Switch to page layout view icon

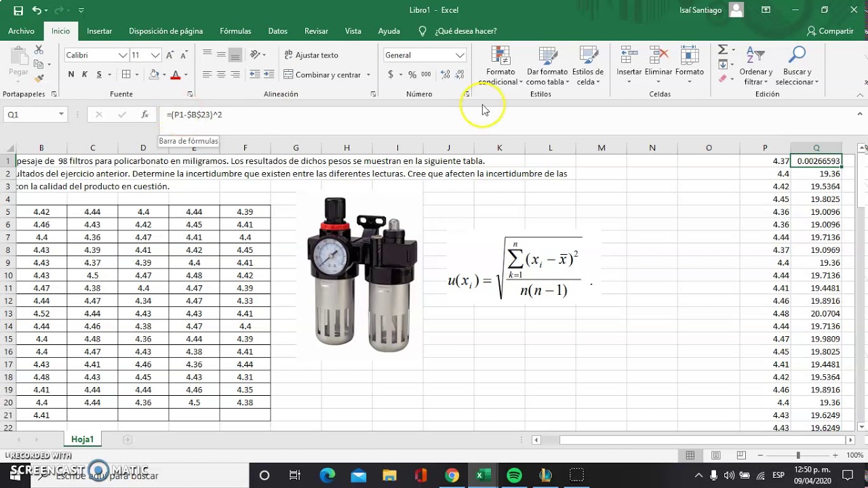click(715, 455)
